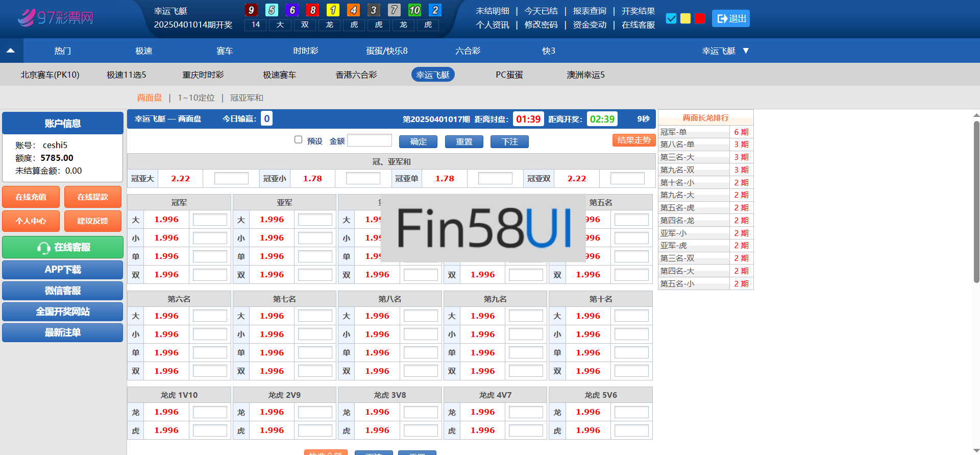The width and height of the screenshot is (980, 455).
Task: Click the 冠亚大 bet amount field
Action: tap(231, 178)
